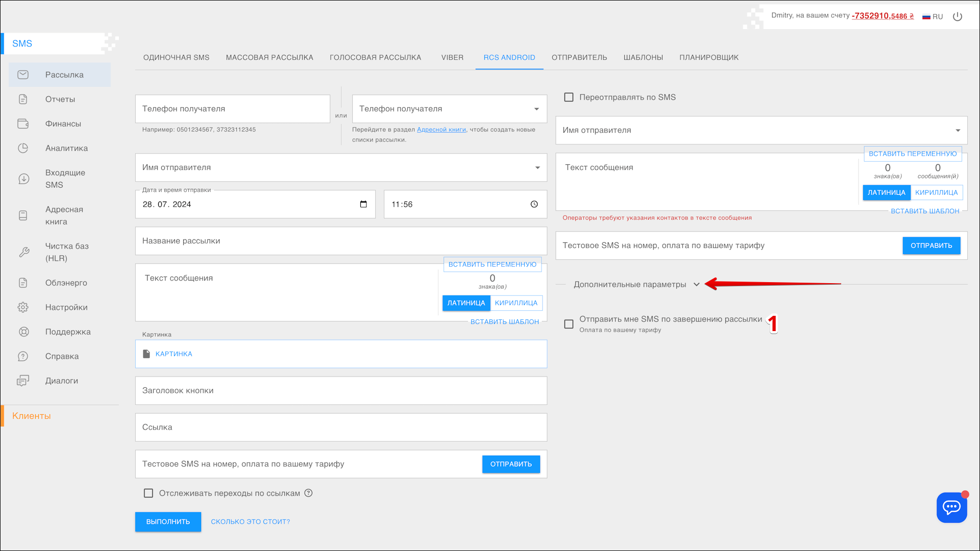Screen dimensions: 980x551
Task: Click the Финансы wallet icon
Action: [23, 123]
